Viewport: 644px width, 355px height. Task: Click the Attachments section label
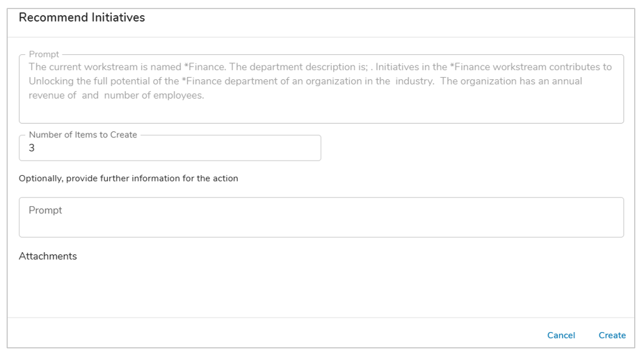pyautogui.click(x=48, y=256)
